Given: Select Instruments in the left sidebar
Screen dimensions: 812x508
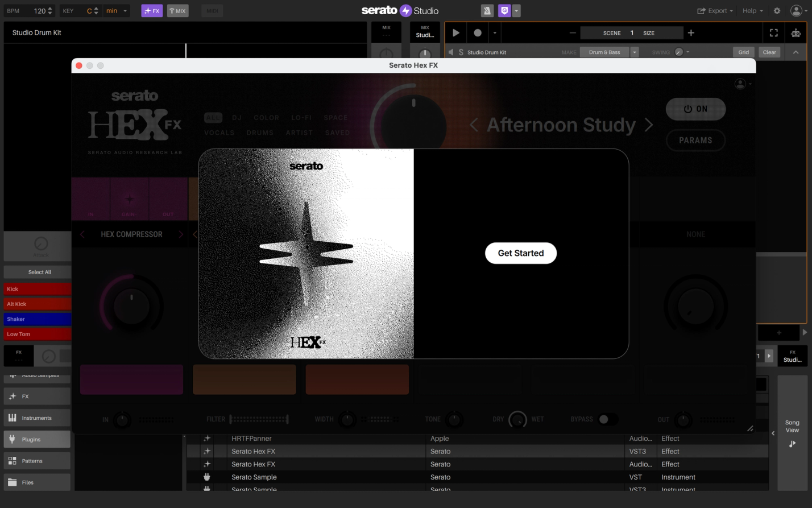Looking at the screenshot, I should pos(37,417).
